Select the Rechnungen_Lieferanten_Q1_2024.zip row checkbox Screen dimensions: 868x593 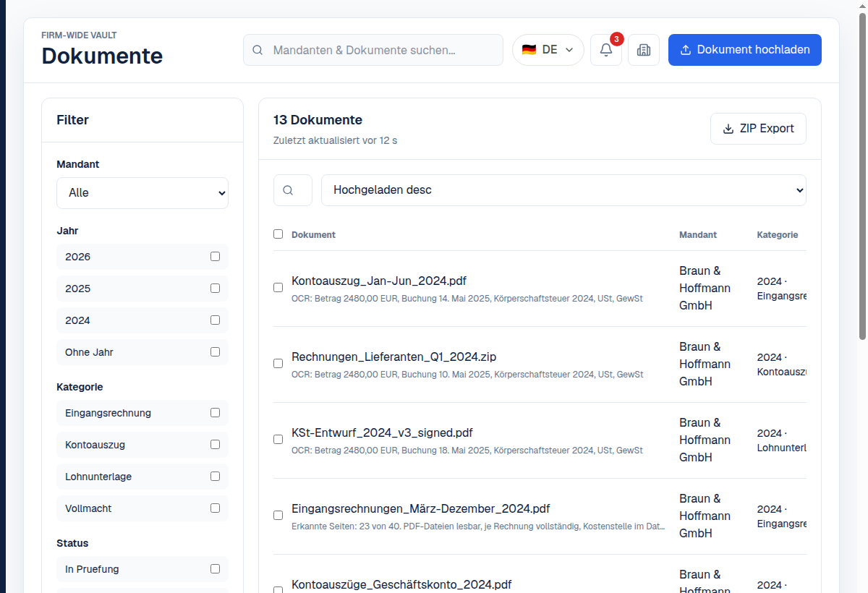[278, 363]
